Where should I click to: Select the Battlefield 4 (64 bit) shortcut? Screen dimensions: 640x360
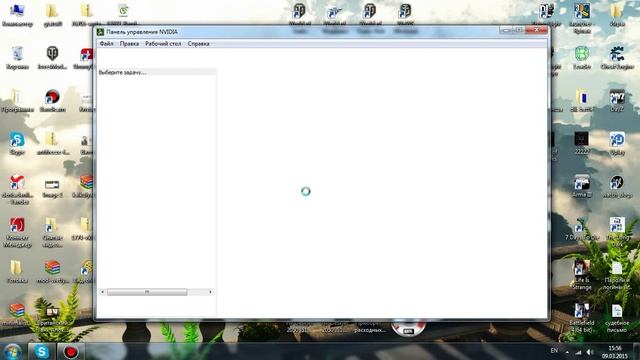pyautogui.click(x=582, y=318)
